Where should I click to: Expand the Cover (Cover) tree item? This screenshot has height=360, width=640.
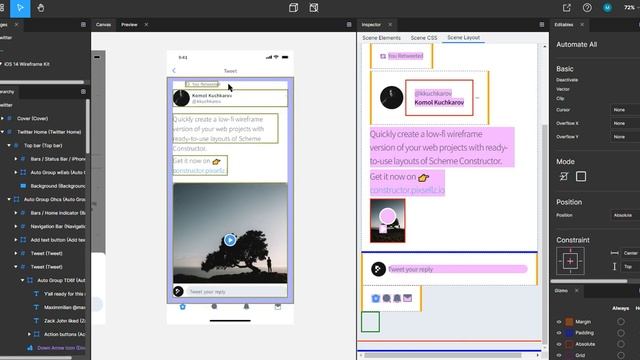pyautogui.click(x=2, y=118)
